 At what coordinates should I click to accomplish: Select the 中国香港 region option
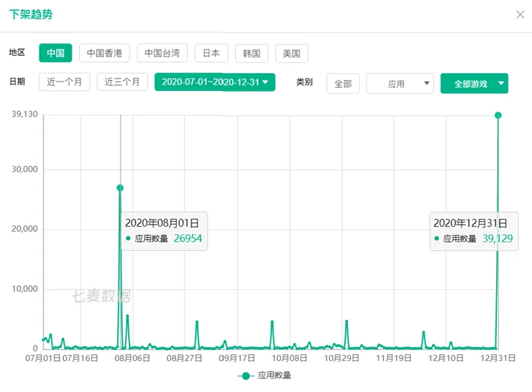pos(105,53)
